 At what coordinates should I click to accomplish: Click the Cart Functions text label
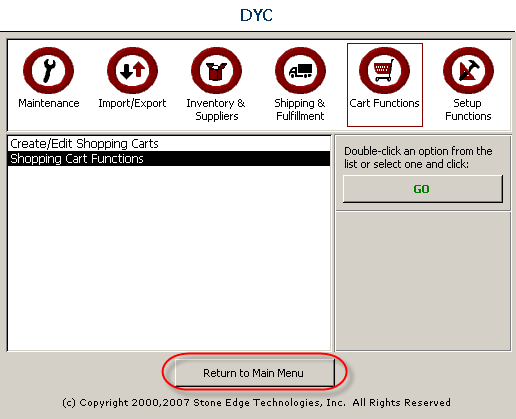[384, 103]
